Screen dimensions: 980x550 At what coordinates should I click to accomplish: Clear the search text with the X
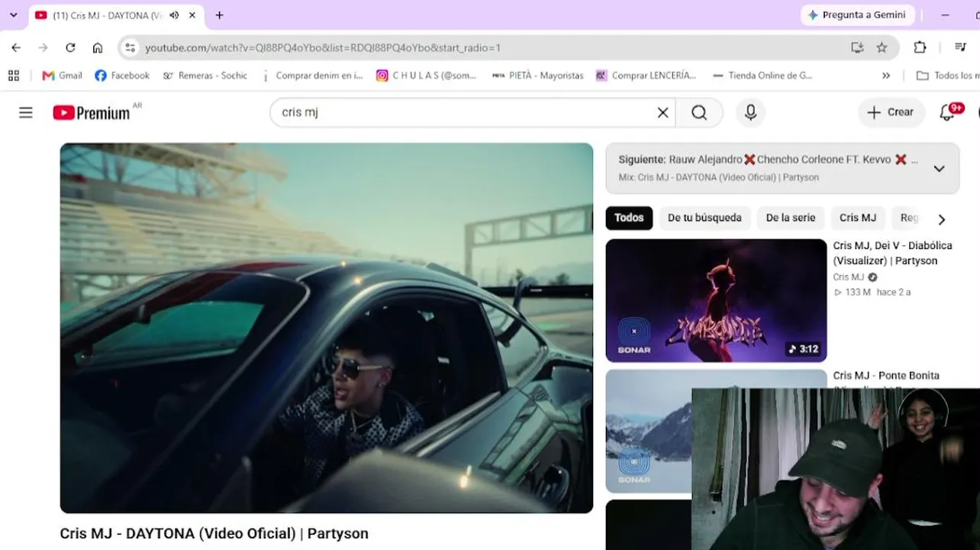click(662, 113)
